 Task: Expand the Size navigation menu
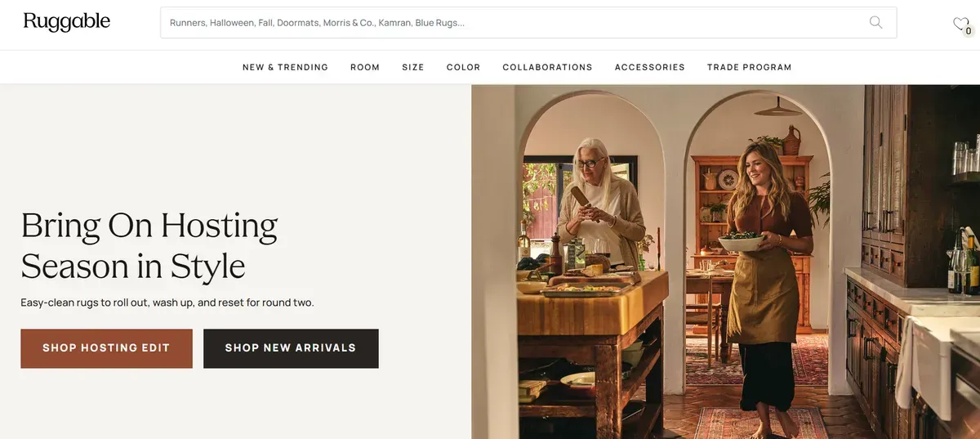(413, 67)
